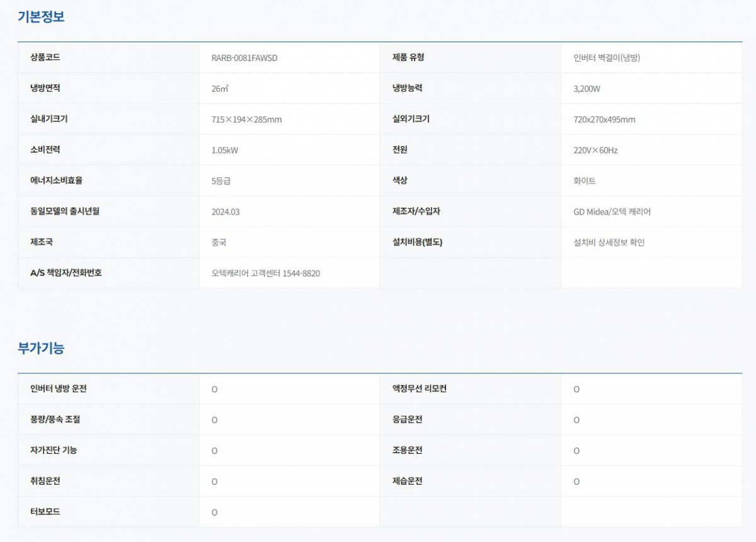Viewport: 756px width, 542px height.
Task: Select the GD Midea/오텍 캐리어 manufacturer text
Action: pos(607,212)
